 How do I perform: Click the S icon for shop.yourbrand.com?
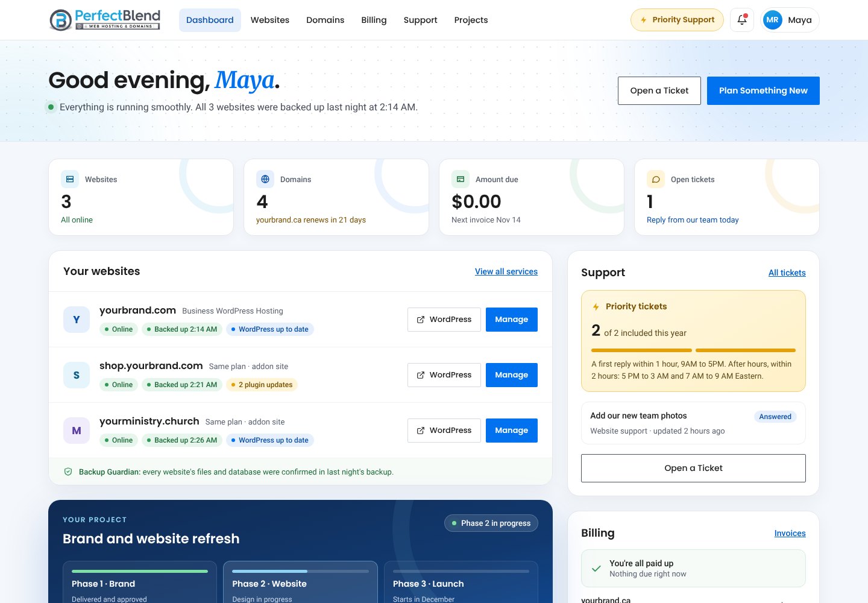coord(77,375)
